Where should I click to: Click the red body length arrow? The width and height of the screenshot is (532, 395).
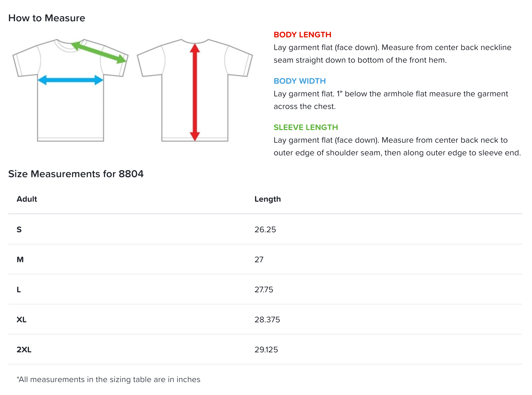(195, 92)
